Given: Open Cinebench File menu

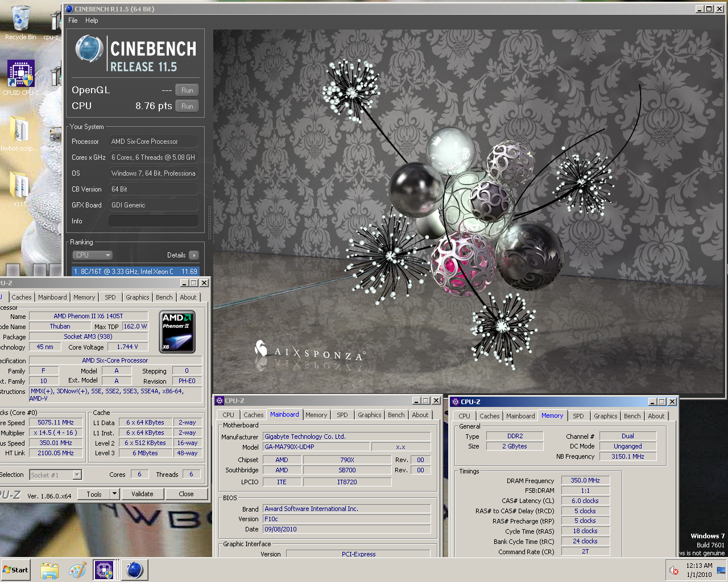Looking at the screenshot, I should click(x=73, y=20).
